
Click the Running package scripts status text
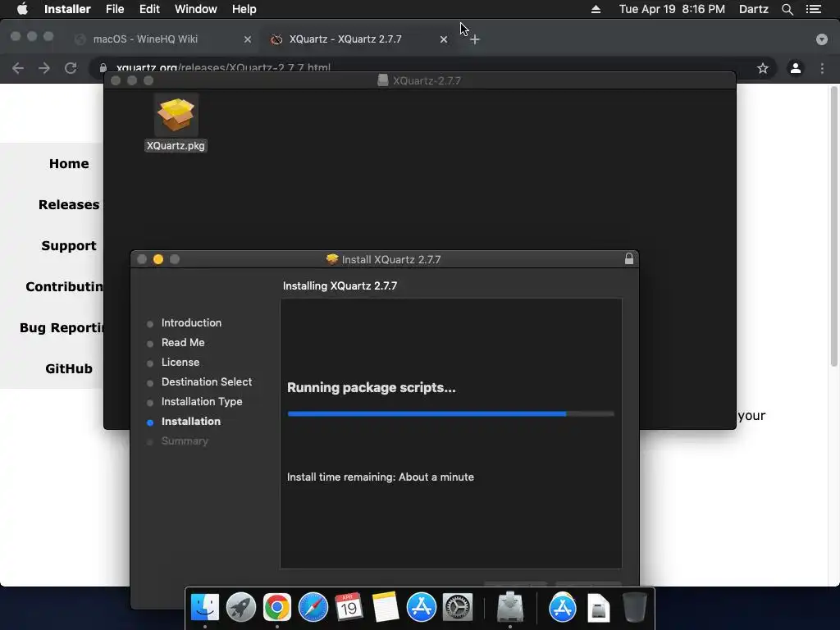[372, 387]
